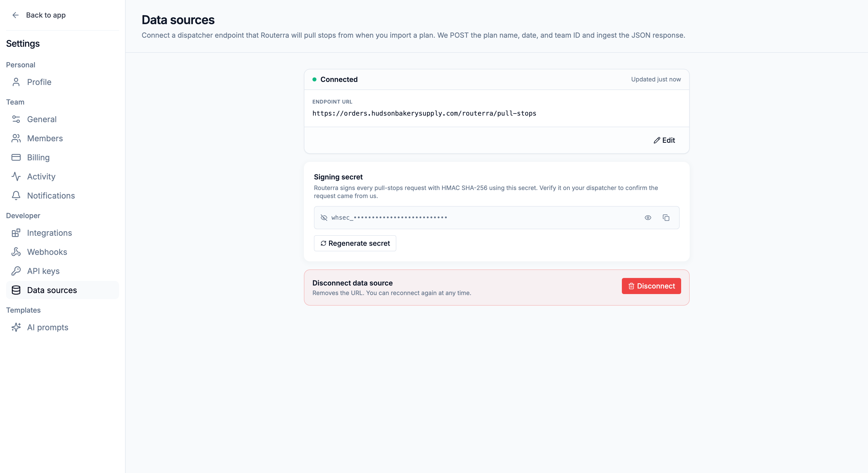This screenshot has height=473, width=868.
Task: Click the Activity pulse icon
Action: pyautogui.click(x=16, y=176)
